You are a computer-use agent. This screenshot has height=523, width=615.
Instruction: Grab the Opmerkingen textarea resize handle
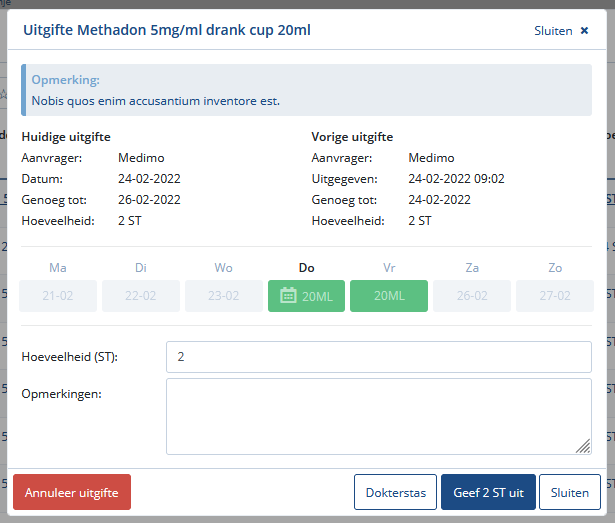coord(583,447)
